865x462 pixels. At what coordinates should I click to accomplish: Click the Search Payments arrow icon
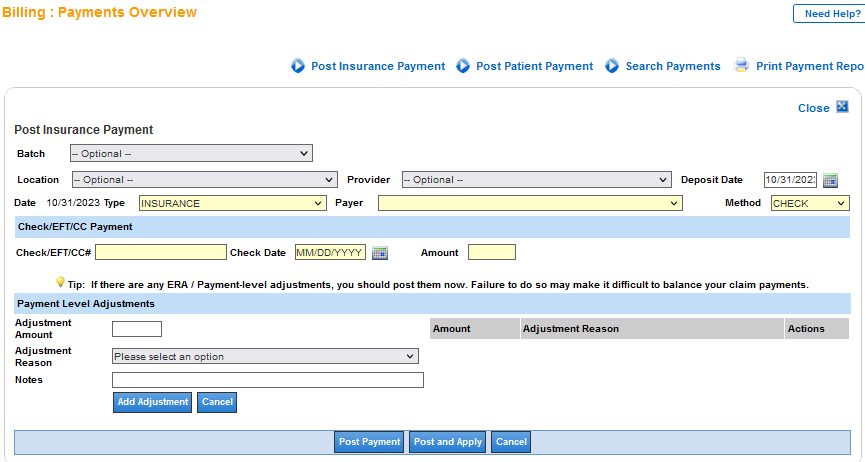pyautogui.click(x=612, y=66)
